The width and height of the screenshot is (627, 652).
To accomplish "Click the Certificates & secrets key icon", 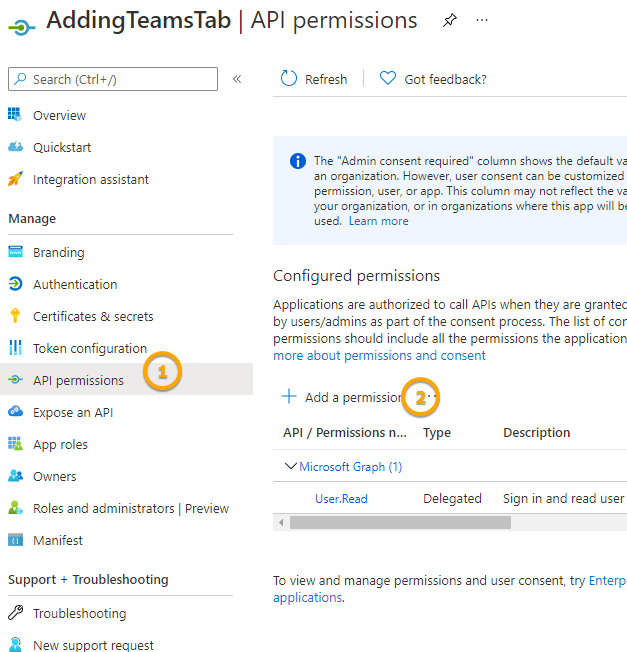I will click(15, 316).
